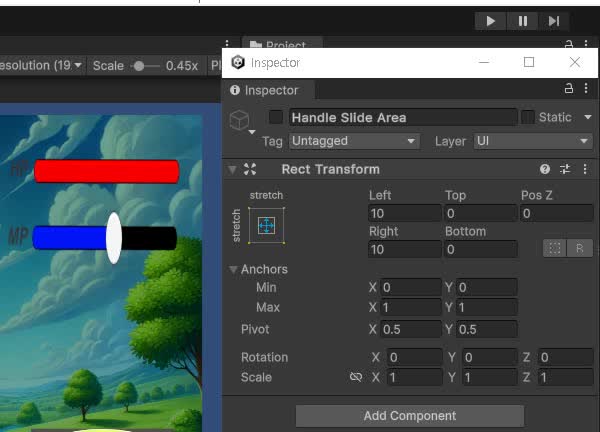
Task: Start Play mode with the Play button
Action: pyautogui.click(x=491, y=21)
